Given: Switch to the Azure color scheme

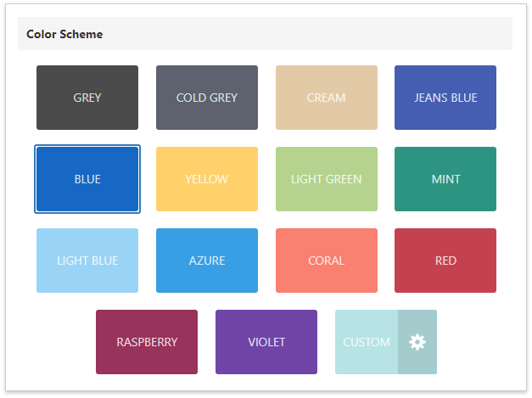Looking at the screenshot, I should pyautogui.click(x=207, y=261).
